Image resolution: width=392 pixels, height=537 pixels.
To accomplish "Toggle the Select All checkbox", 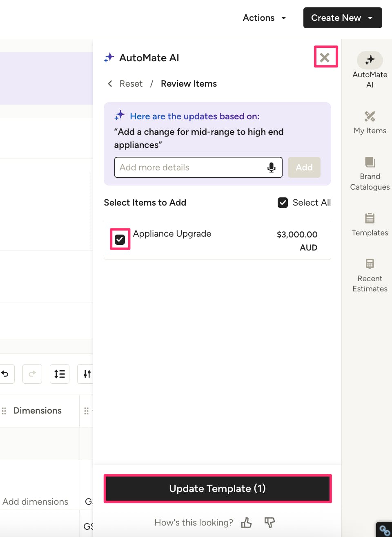I will tap(283, 203).
